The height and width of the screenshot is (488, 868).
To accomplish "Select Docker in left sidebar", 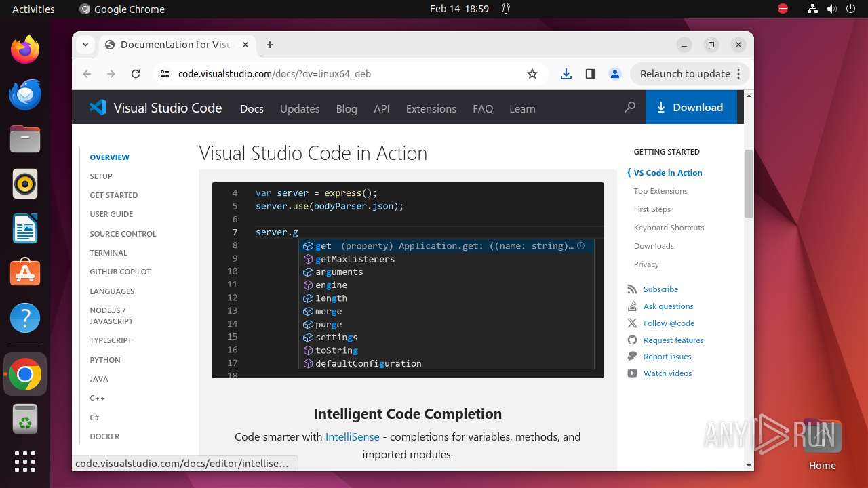I will tap(104, 436).
